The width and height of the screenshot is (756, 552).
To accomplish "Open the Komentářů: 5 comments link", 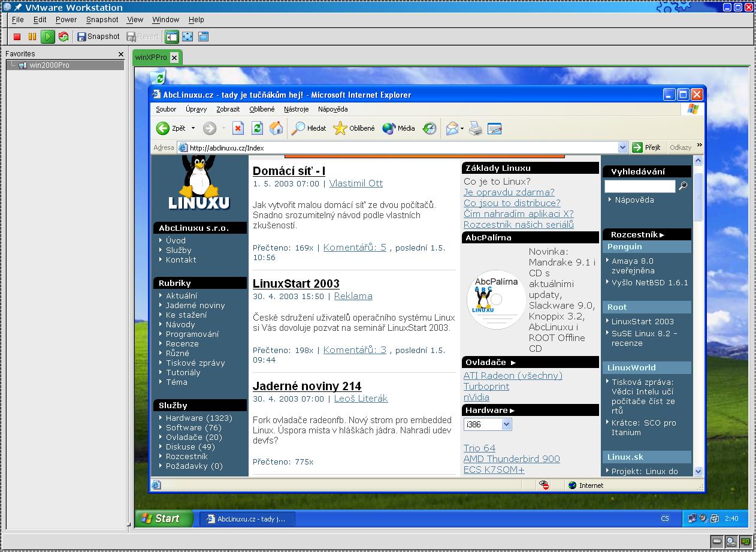I will click(355, 247).
